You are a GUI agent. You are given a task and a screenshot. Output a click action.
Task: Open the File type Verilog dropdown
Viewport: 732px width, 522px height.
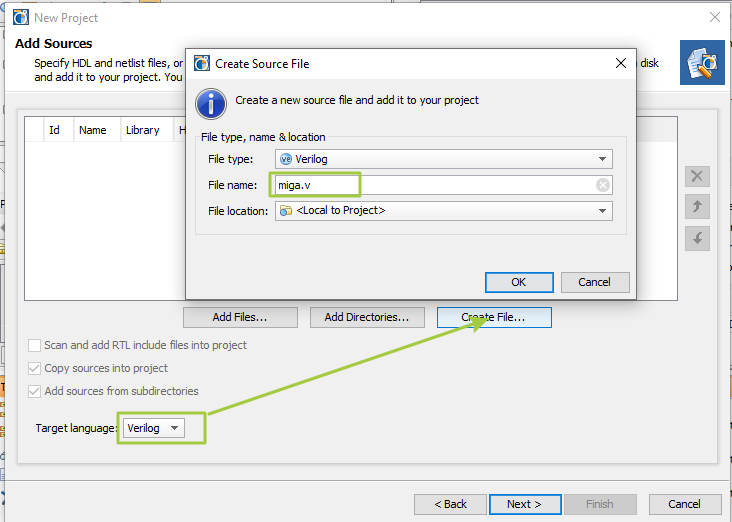click(x=443, y=159)
